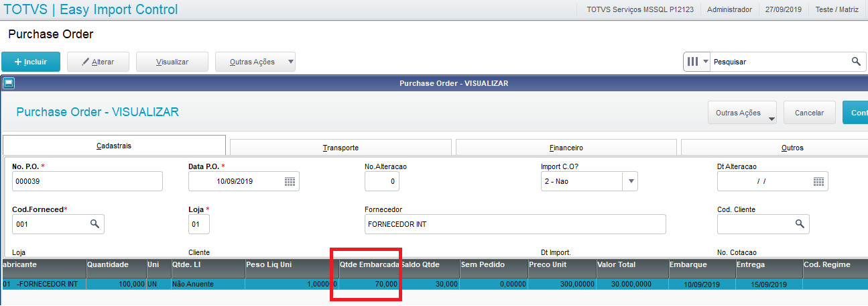Click TOTVS Serviços MSSQL P12123 label

pyautogui.click(x=640, y=9)
